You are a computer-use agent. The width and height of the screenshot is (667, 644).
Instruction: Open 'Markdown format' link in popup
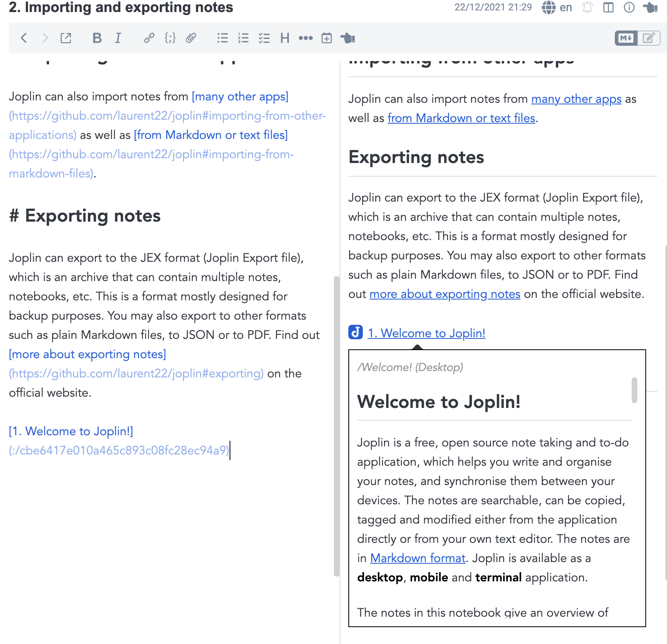pyautogui.click(x=418, y=558)
